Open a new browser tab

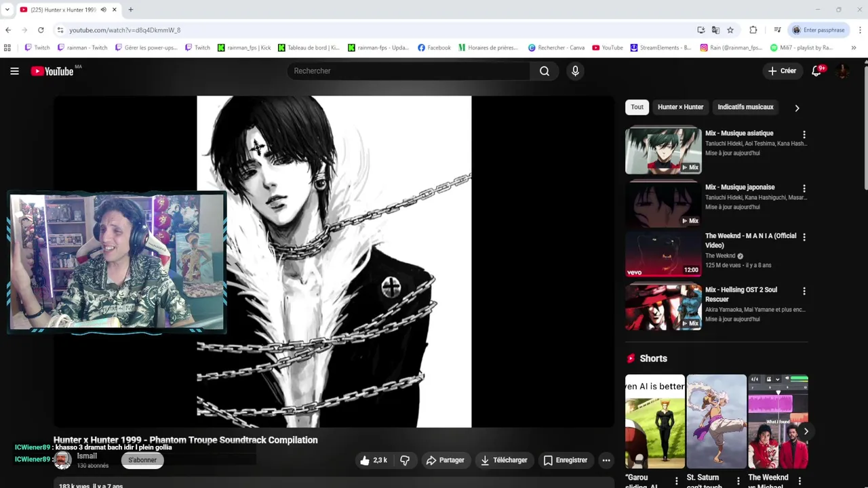pyautogui.click(x=131, y=9)
